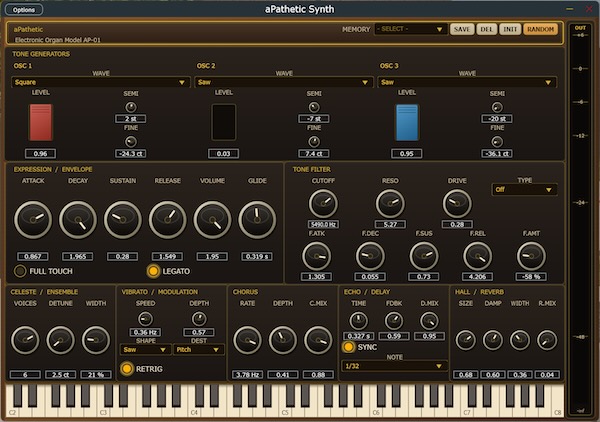Open the MEMORY select dropdown
The height and width of the screenshot is (422, 600).
click(x=411, y=29)
